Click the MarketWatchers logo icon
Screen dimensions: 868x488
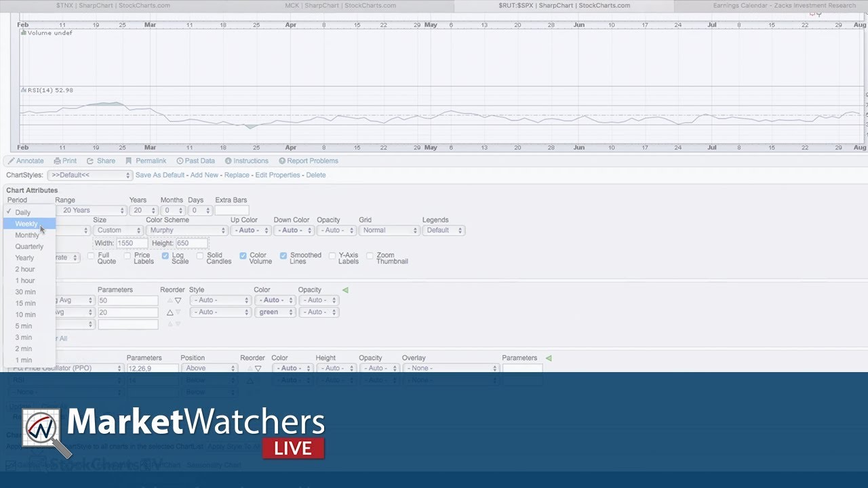(47, 434)
